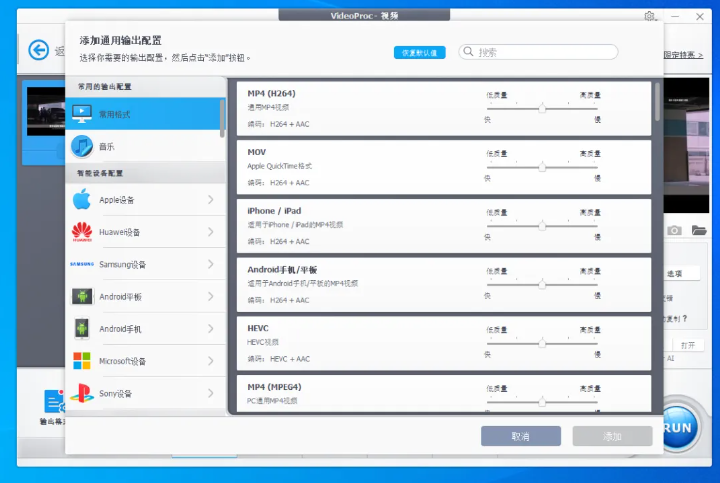The height and width of the screenshot is (483, 720).
Task: Open the output folder icon
Action: pos(699,230)
